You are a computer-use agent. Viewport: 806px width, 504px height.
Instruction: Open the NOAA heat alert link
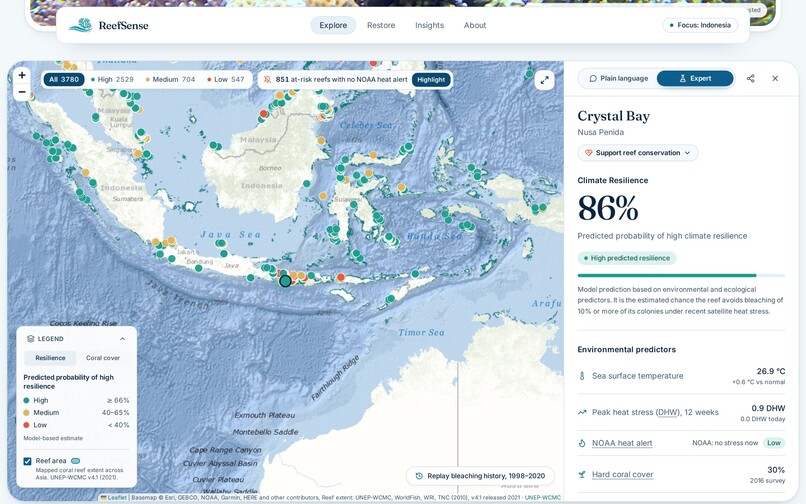622,443
